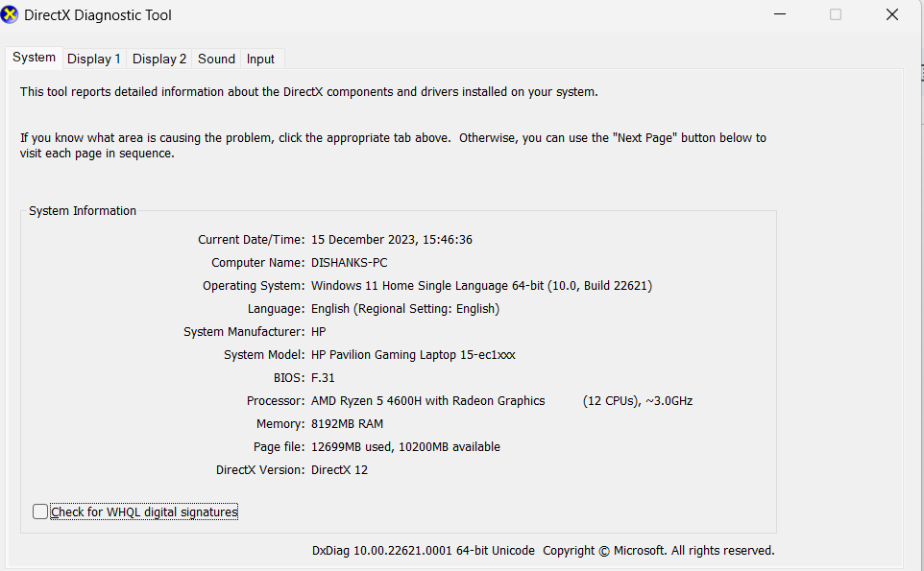Click the maximize button in the title bar
Screen dimensions: 924x571
pos(835,14)
